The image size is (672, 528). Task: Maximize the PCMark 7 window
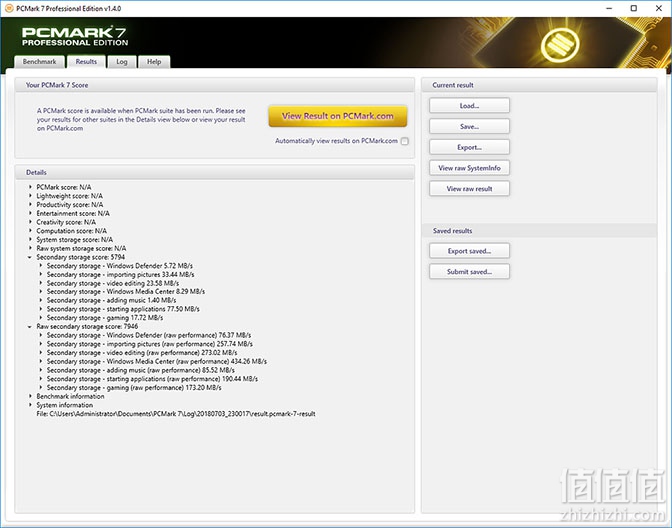[634, 8]
